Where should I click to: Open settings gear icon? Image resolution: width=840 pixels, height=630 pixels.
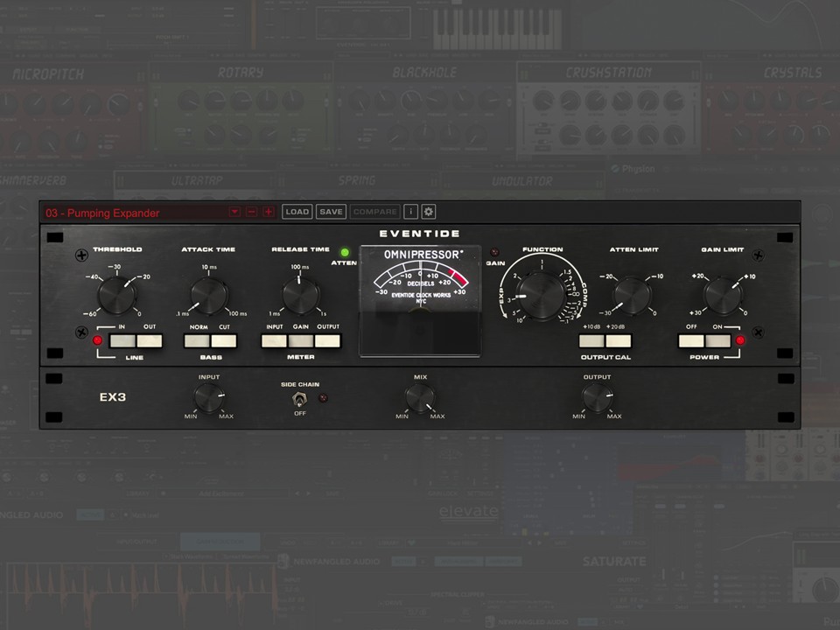(x=429, y=212)
